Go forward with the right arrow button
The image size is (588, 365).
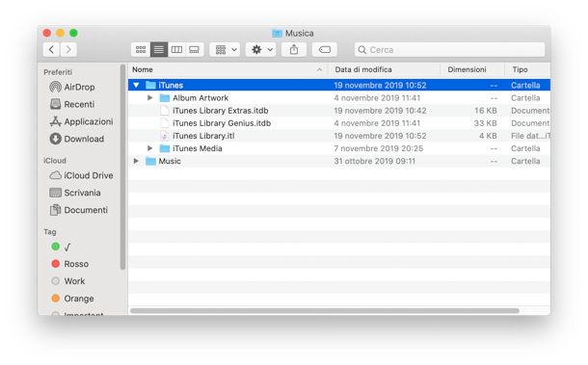68,49
